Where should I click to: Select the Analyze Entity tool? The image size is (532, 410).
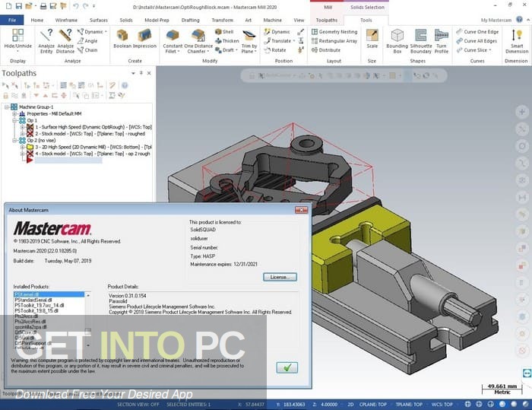point(46,41)
